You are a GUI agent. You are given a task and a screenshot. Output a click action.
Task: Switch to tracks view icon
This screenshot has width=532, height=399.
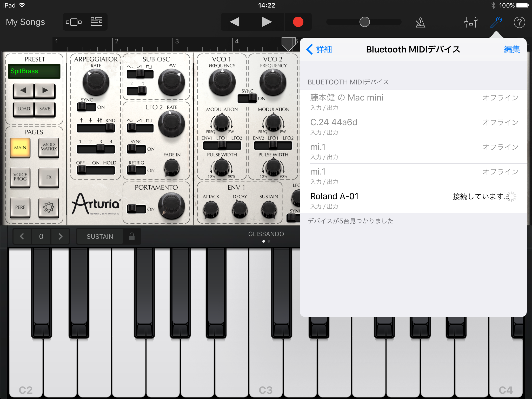pyautogui.click(x=96, y=22)
